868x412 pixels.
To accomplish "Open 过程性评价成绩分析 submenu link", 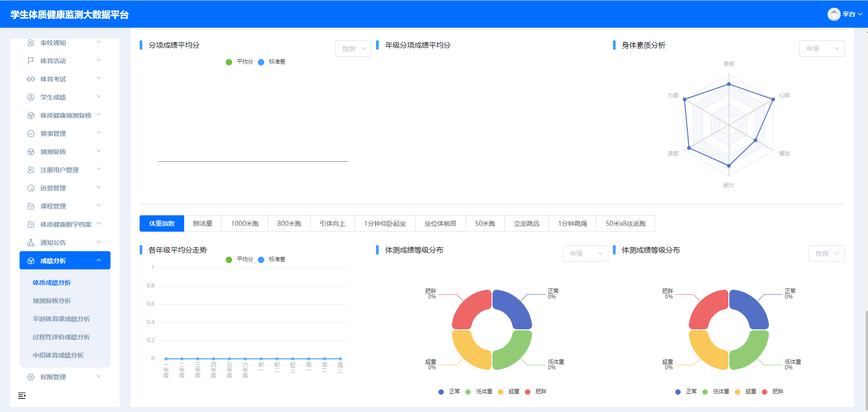I will 61,337.
